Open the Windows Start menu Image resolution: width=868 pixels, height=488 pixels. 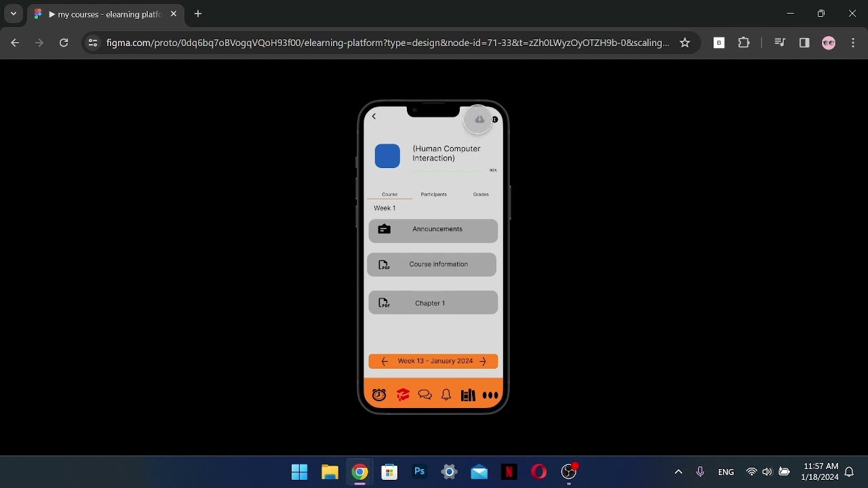(x=299, y=472)
